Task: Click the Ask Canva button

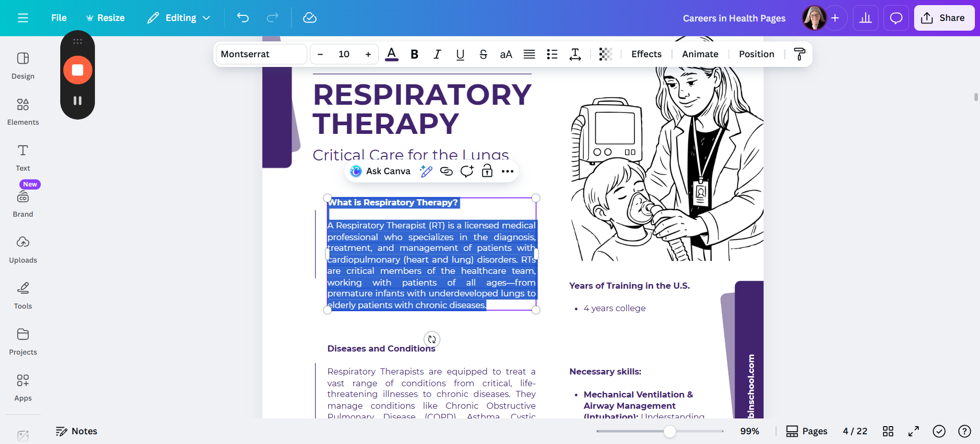Action: (380, 171)
